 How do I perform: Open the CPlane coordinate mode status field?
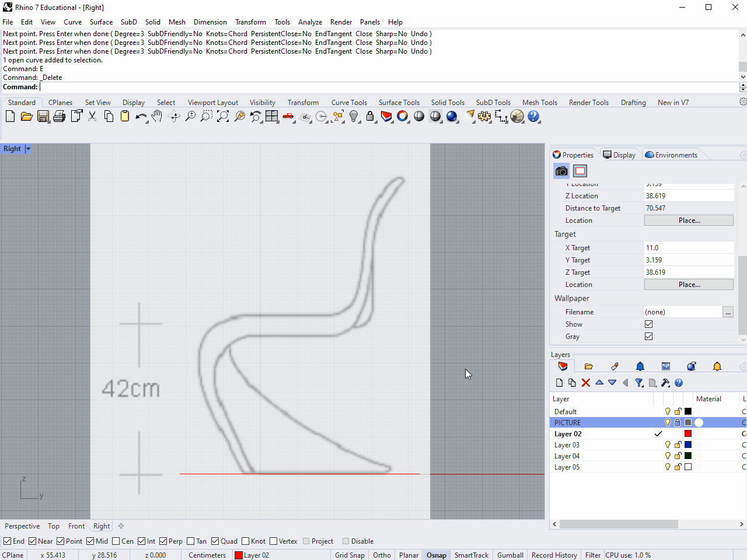(13, 555)
